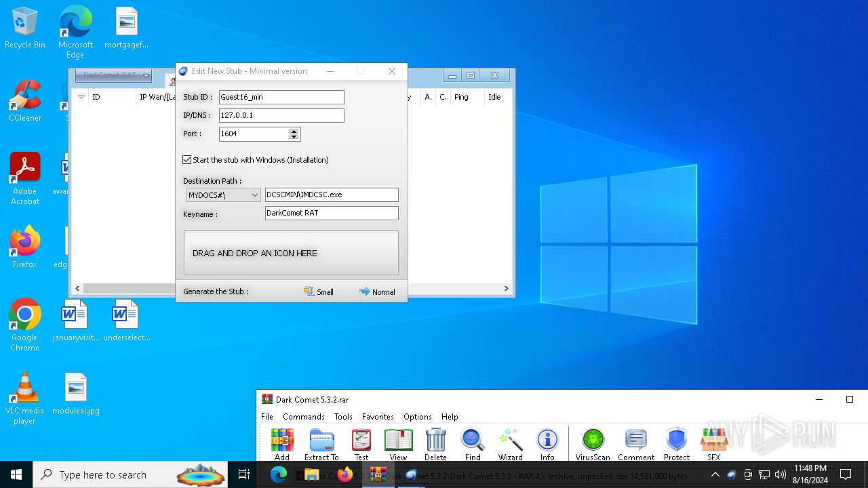Decrease the Port value with down arrow
Screen dimensions: 868x488
coord(294,137)
